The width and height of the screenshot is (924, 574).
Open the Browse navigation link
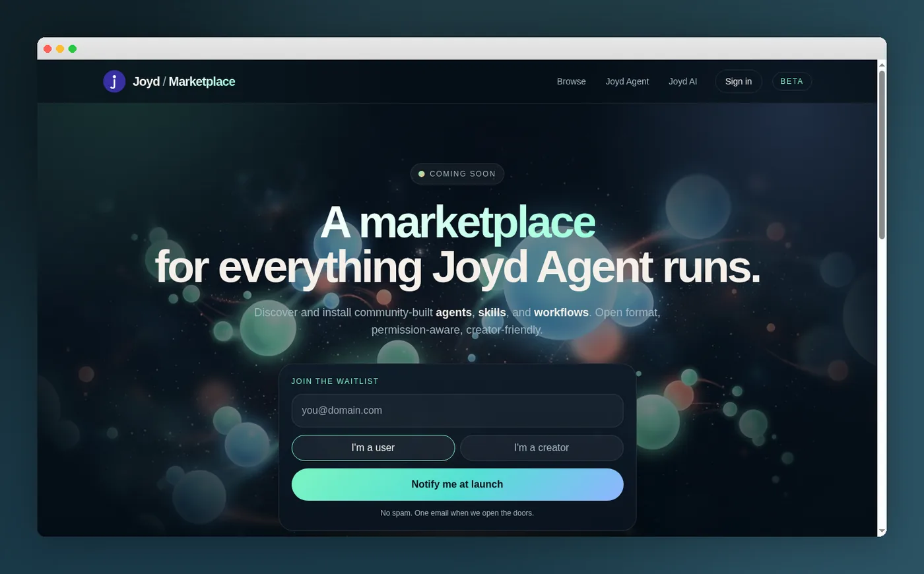[x=571, y=81]
